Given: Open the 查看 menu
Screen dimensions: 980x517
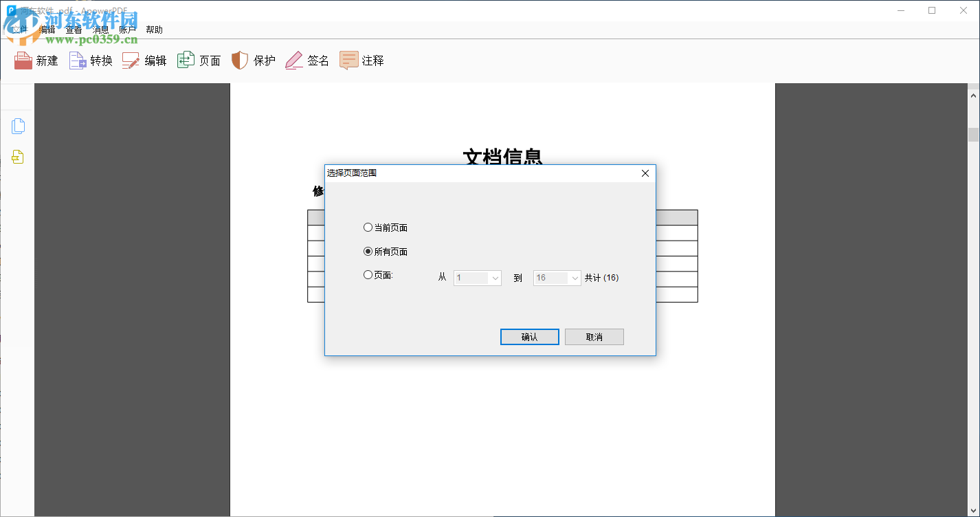Looking at the screenshot, I should click(74, 29).
